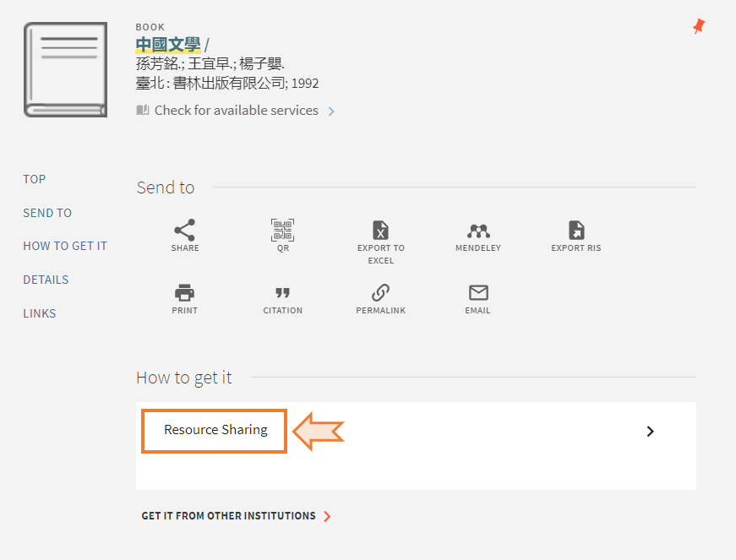Image resolution: width=736 pixels, height=560 pixels.
Task: Select Export to Excel icon
Action: (x=380, y=231)
